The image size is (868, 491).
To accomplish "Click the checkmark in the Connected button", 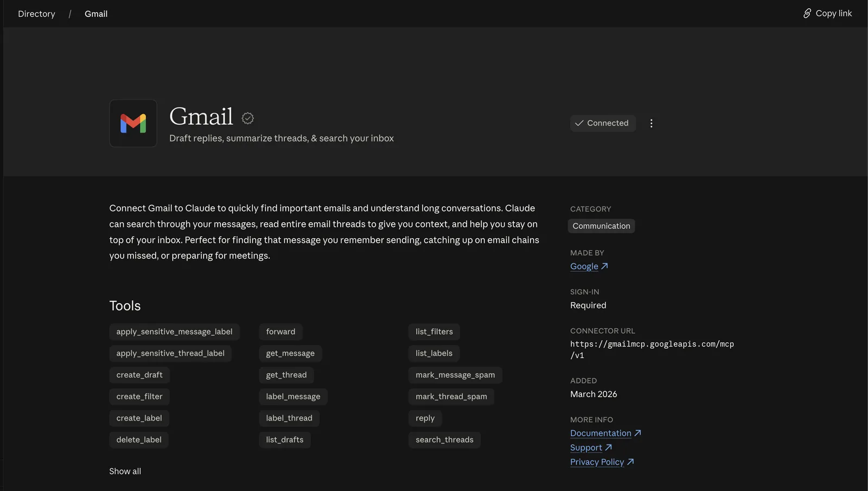I will click(579, 123).
